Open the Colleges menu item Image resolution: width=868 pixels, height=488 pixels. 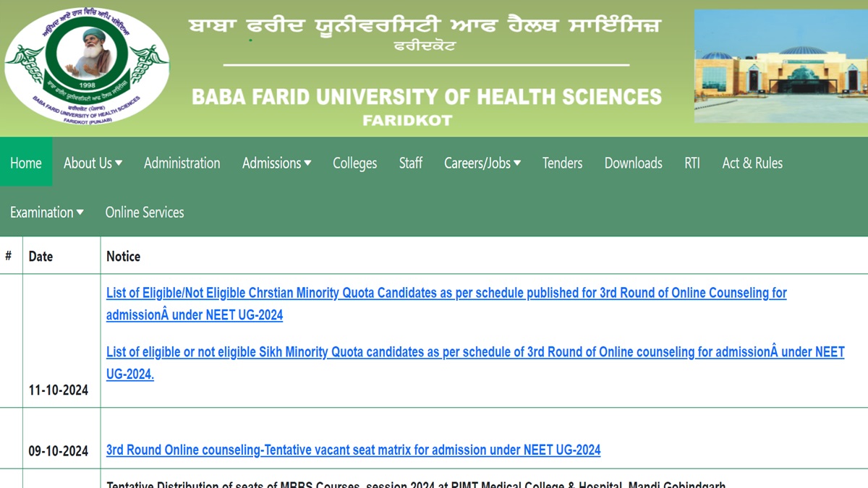pyautogui.click(x=354, y=163)
